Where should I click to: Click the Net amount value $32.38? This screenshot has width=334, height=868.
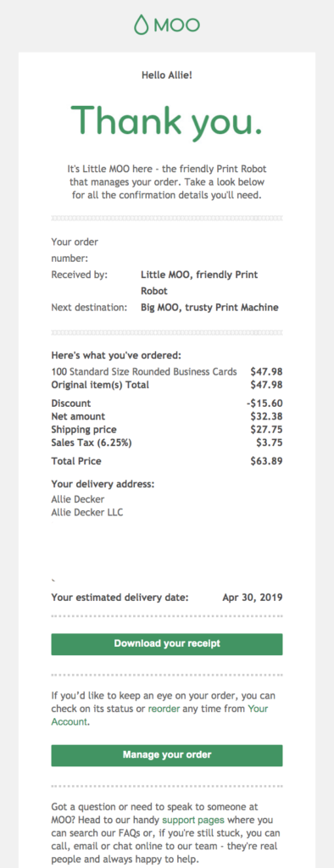(x=266, y=417)
